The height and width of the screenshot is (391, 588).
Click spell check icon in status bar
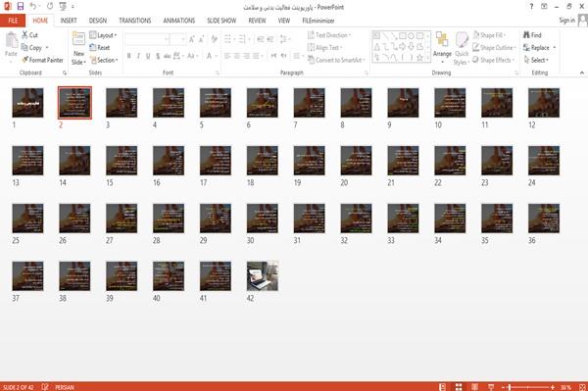point(45,387)
